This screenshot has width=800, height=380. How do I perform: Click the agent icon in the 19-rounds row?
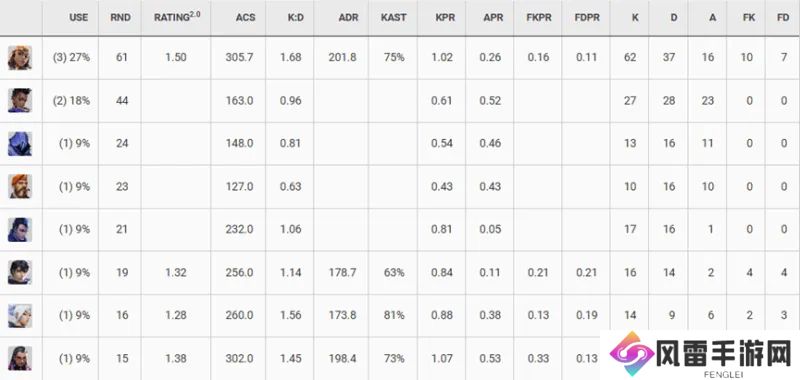pyautogui.click(x=20, y=272)
